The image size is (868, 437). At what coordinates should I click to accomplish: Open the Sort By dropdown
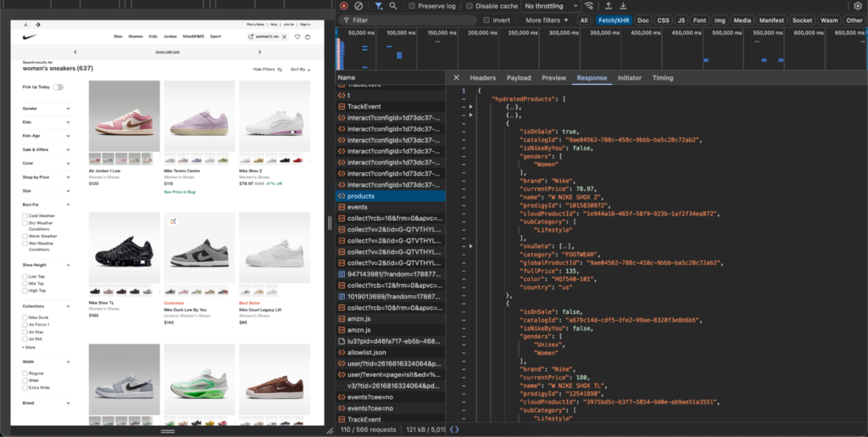[x=301, y=70]
